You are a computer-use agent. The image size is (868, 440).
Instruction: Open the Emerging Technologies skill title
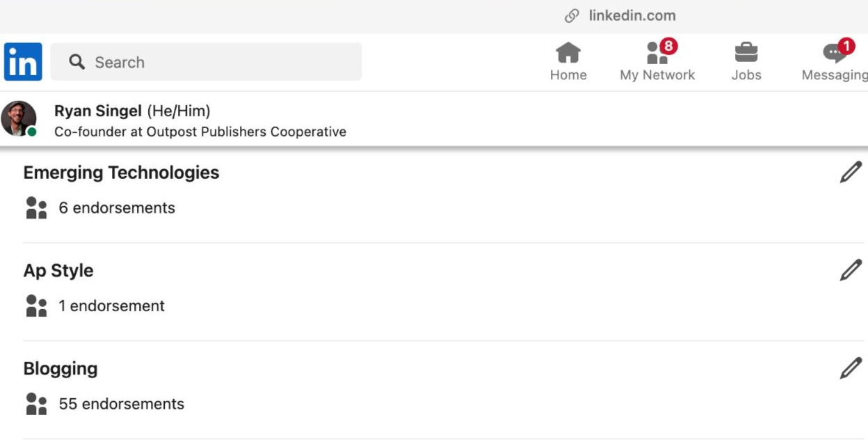(x=122, y=173)
